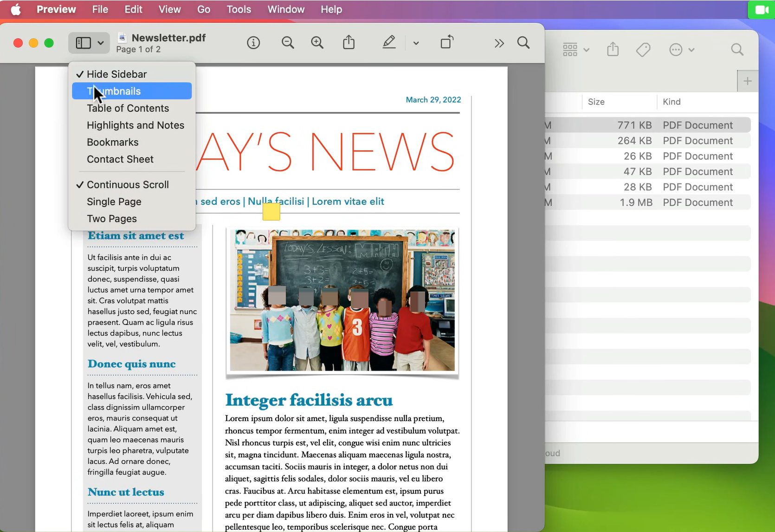The width and height of the screenshot is (775, 532).
Task: Zoom out of the PDF
Action: [288, 43]
